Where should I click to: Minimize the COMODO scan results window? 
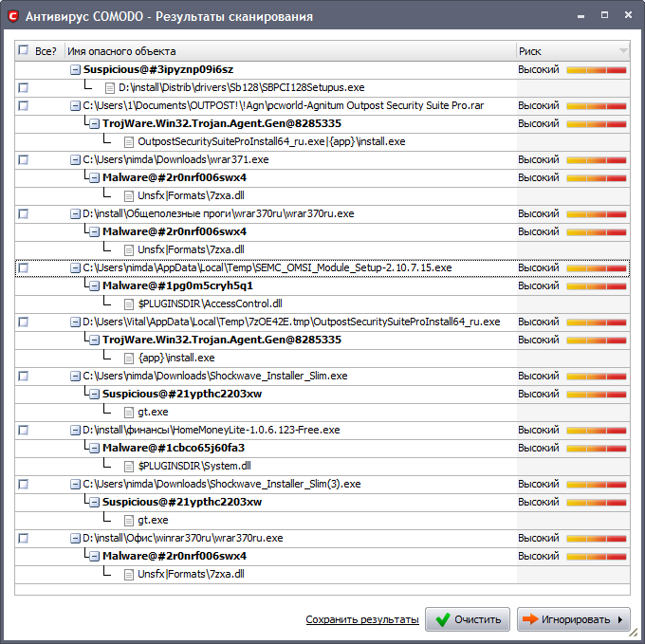(580, 16)
